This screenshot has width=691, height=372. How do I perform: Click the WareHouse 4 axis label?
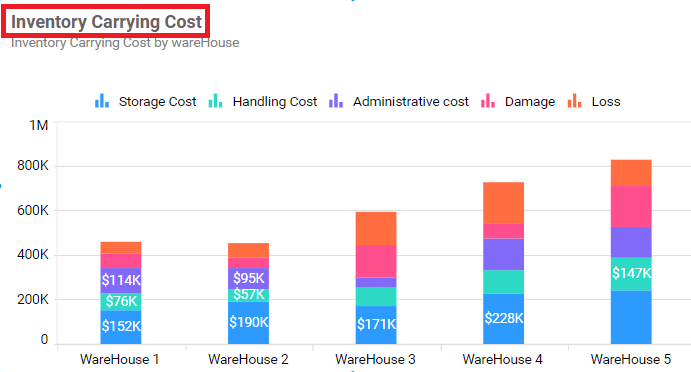(x=502, y=359)
